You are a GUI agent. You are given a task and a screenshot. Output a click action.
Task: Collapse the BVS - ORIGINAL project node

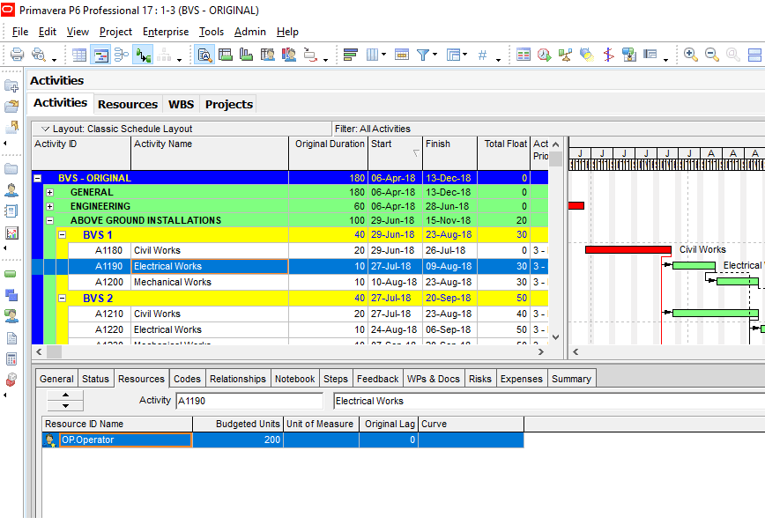coord(37,179)
